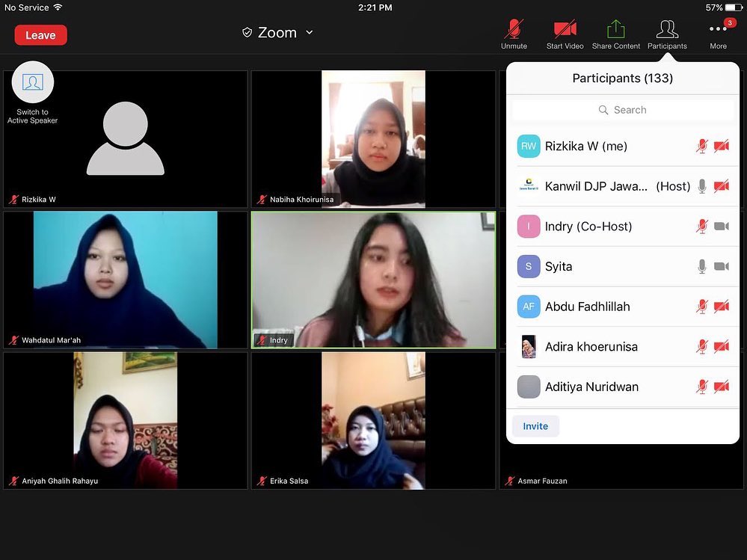Image resolution: width=747 pixels, height=560 pixels.
Task: Tap the participants Search field
Action: 623,110
